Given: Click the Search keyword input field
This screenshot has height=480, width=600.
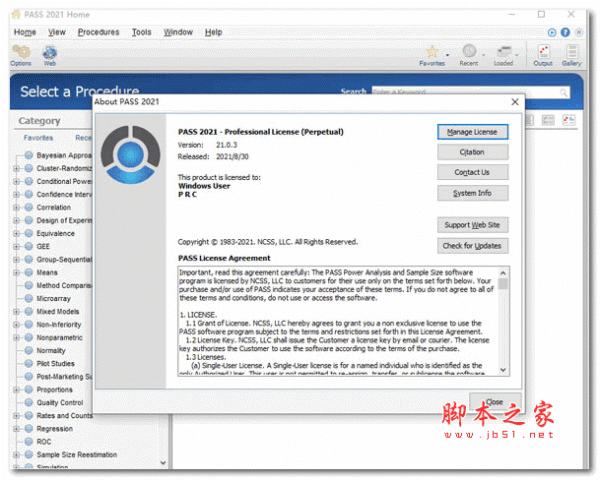Looking at the screenshot, I should 466,92.
